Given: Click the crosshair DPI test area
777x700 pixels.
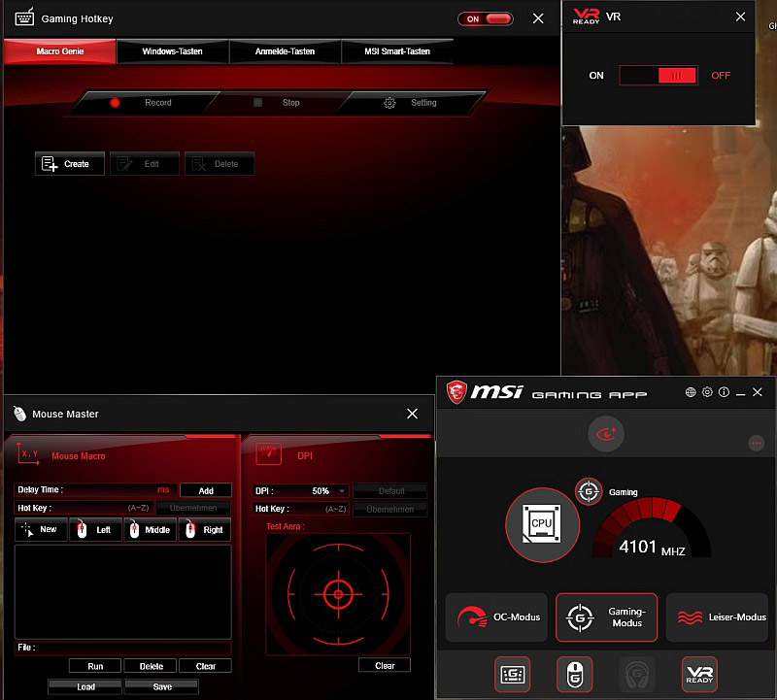Looking at the screenshot, I should tap(338, 593).
